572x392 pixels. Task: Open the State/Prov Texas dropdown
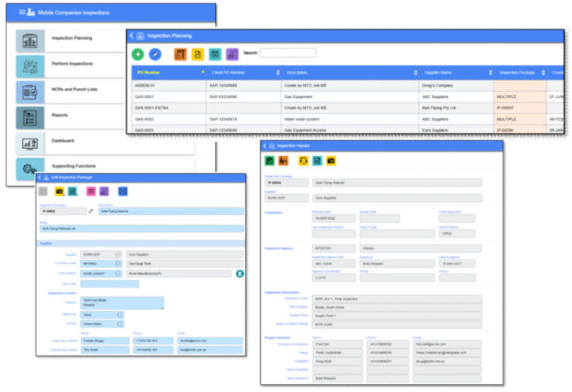(118, 314)
